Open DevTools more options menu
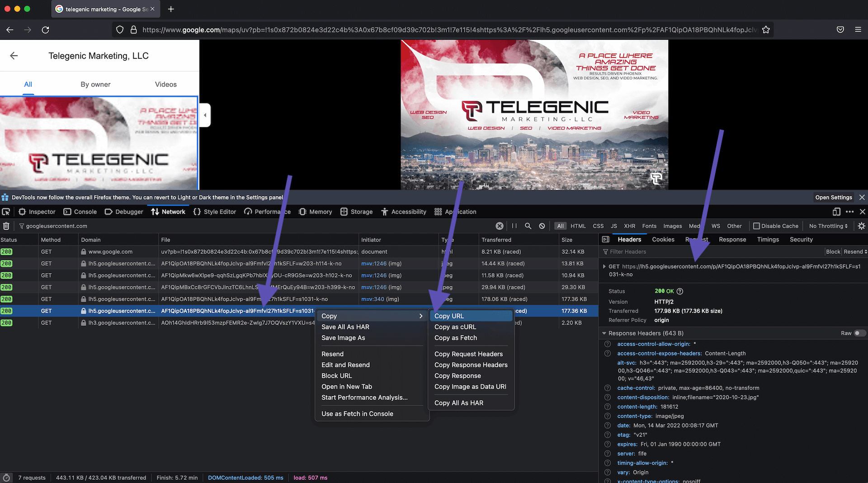Screen dimensions: 868x483 pyautogui.click(x=850, y=212)
